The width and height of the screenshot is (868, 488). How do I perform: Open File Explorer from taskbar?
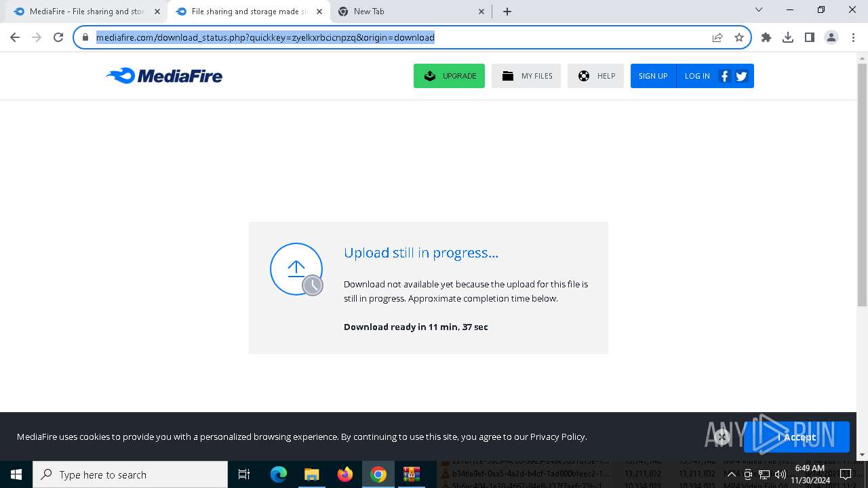coord(312,474)
